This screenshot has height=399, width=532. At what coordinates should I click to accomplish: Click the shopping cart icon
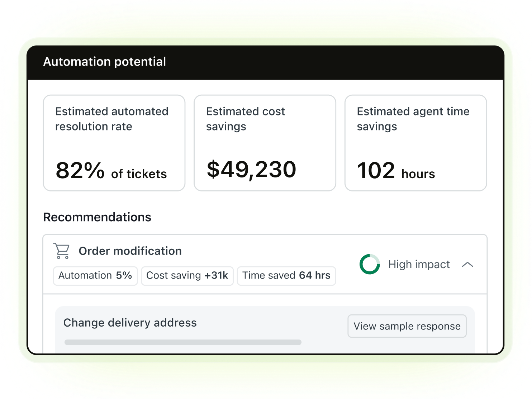(61, 251)
